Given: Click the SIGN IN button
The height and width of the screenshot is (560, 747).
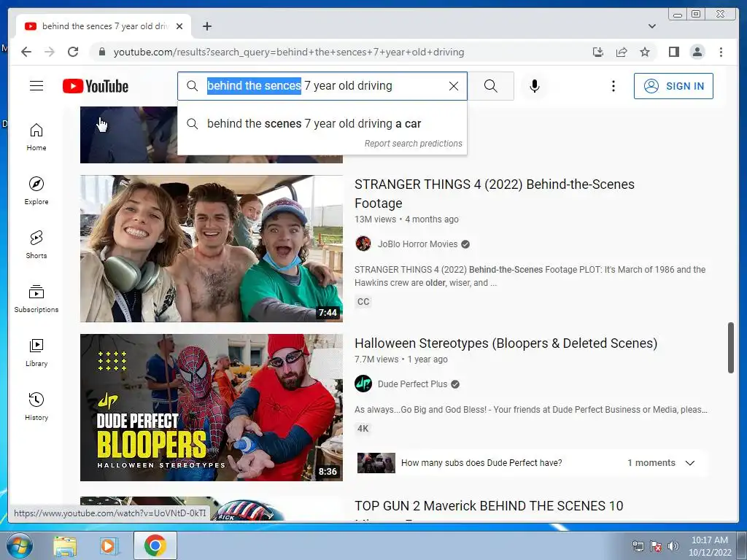Looking at the screenshot, I should click(x=673, y=86).
